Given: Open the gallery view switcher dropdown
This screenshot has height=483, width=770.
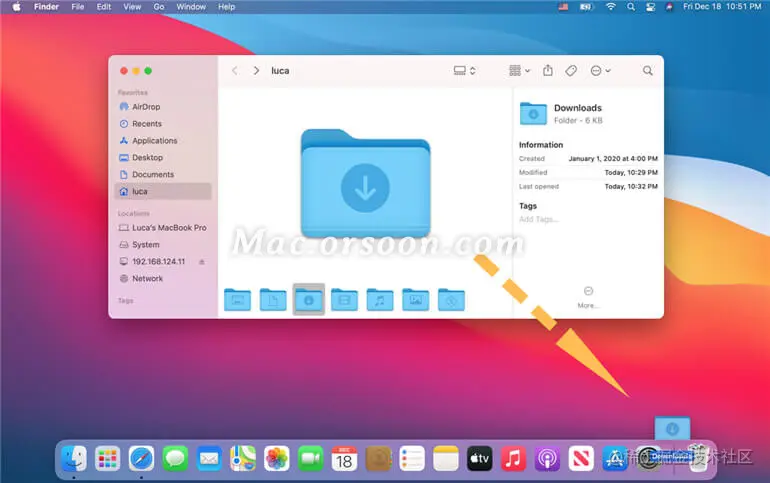Looking at the screenshot, I should tap(464, 71).
